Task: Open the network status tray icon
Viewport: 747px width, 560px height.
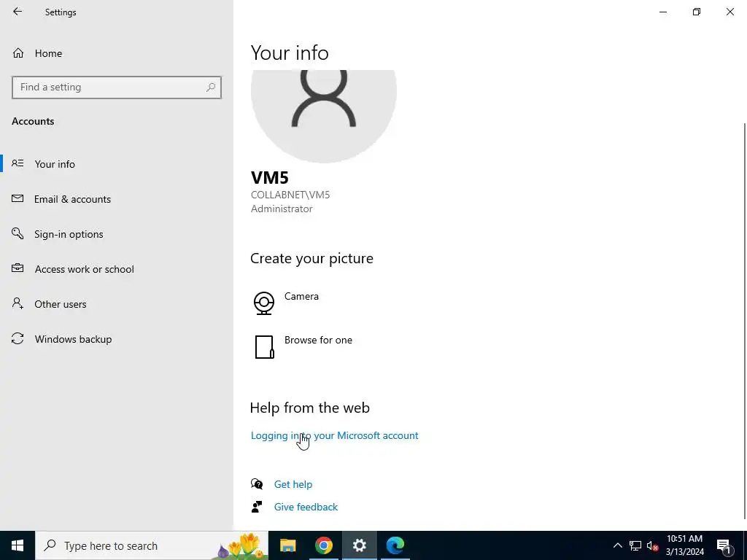Action: 635,545
